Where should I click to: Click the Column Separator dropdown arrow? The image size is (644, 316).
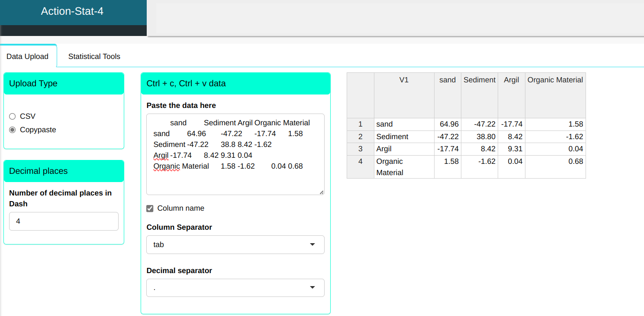(312, 244)
